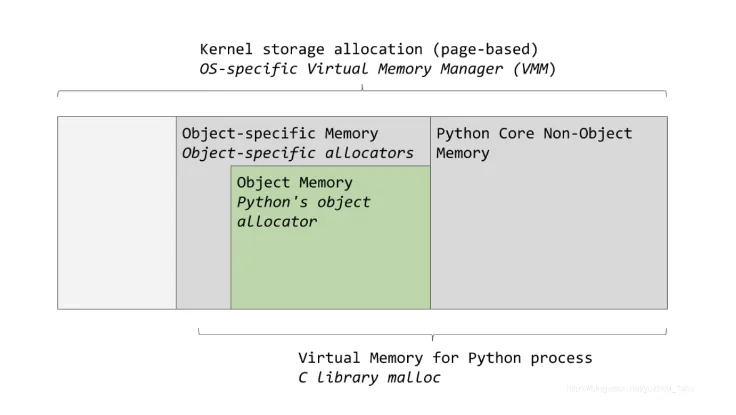This screenshot has height=415, width=736.
Task: Click the "Object-specific Memory" label
Action: coord(280,133)
